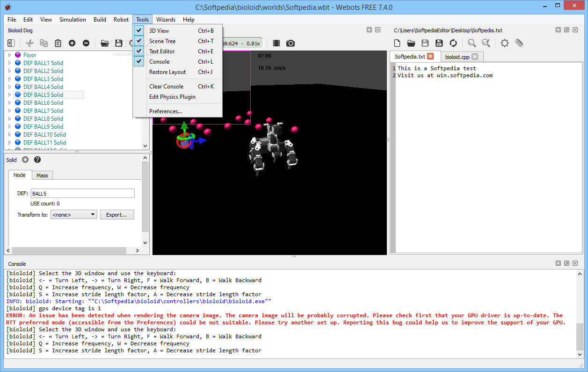Open the Transform to dropdown

click(x=74, y=215)
